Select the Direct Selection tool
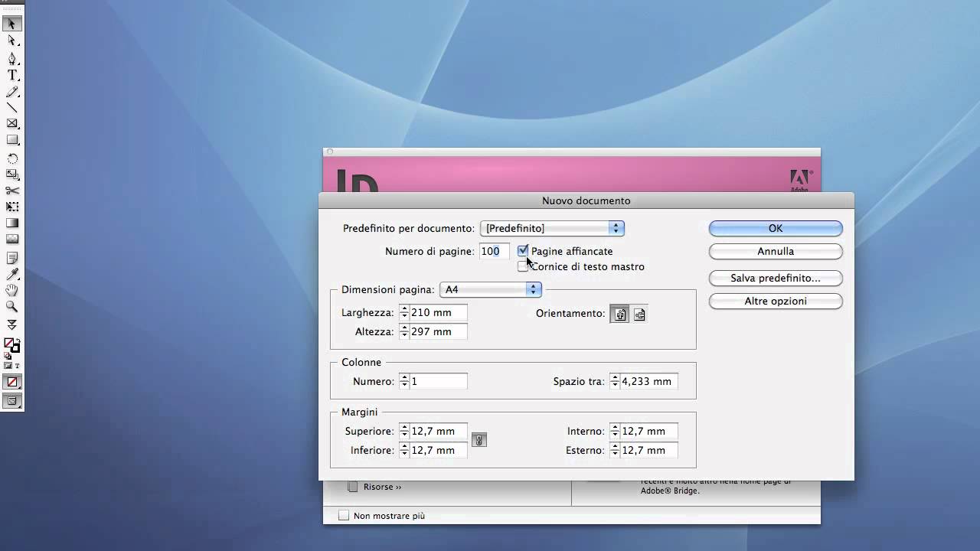The image size is (980, 551). coord(12,41)
